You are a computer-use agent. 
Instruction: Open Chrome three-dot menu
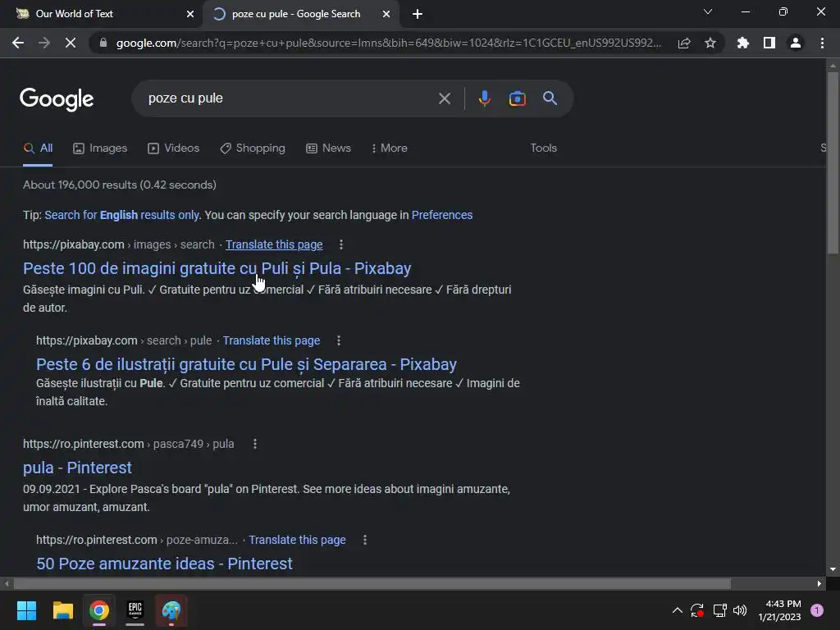(x=822, y=43)
